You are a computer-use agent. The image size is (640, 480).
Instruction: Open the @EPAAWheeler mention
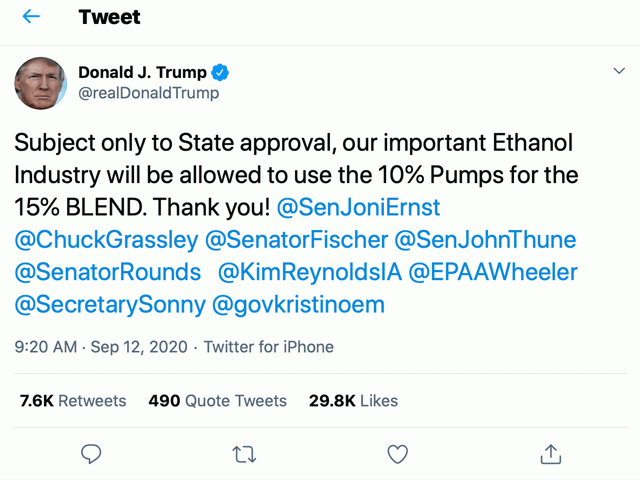click(497, 272)
